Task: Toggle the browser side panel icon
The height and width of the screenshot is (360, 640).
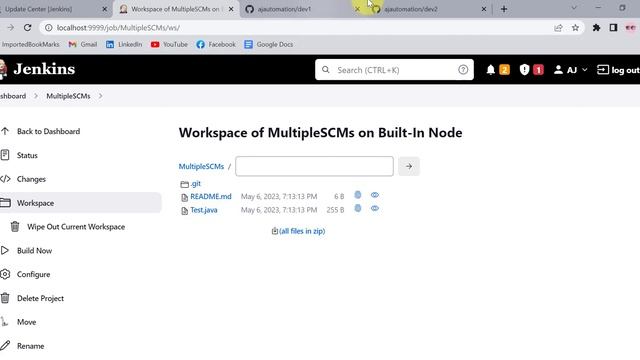Action: point(613,28)
